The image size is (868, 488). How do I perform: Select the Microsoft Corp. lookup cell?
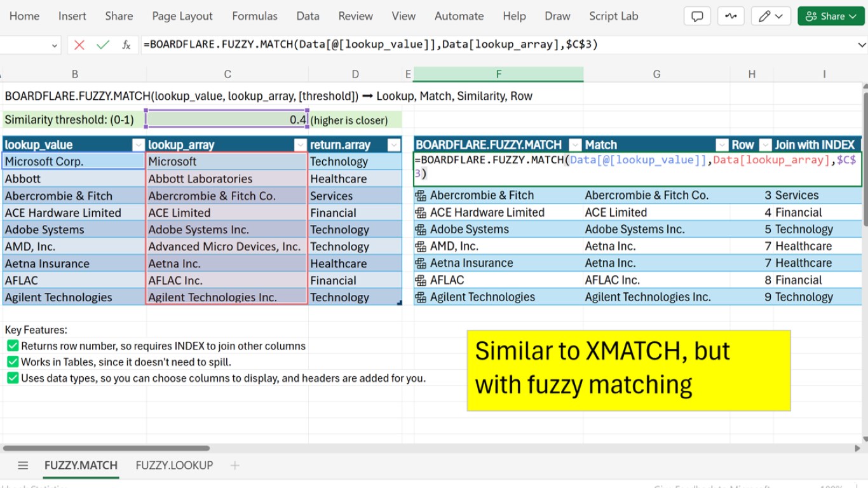tap(74, 161)
